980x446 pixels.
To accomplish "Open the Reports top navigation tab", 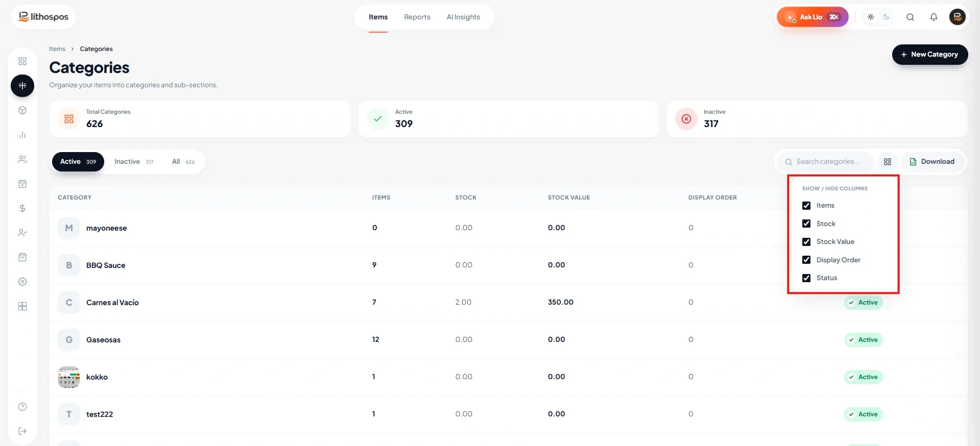I will [x=417, y=17].
